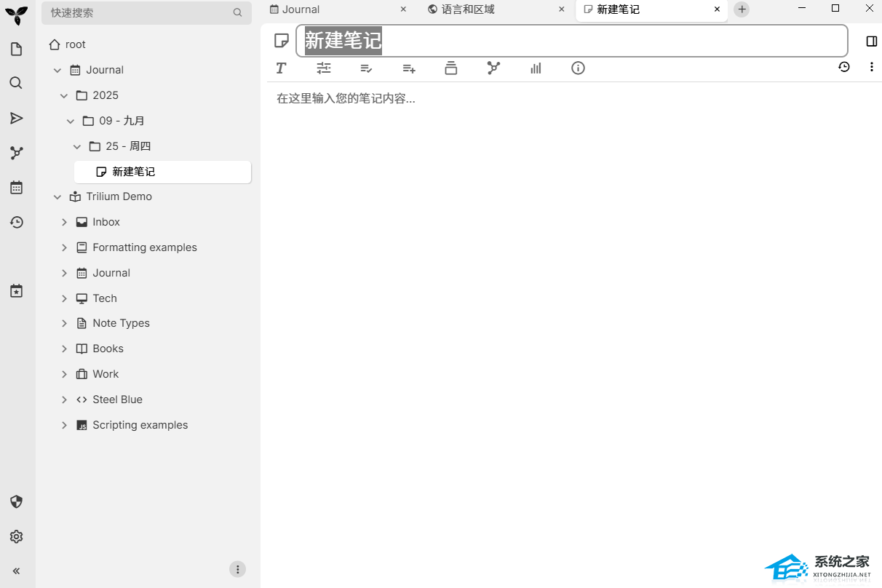Open the 09 - 九月 month note
This screenshot has width=882, height=588.
[122, 121]
